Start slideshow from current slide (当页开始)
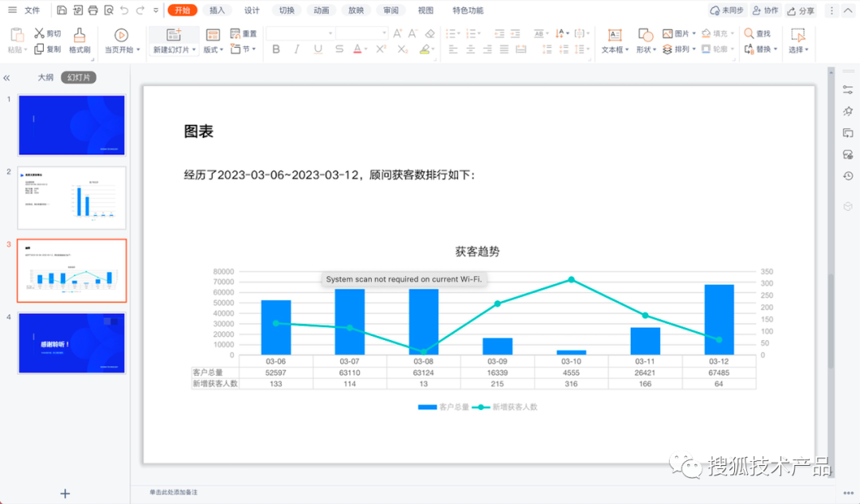Image resolution: width=860 pixels, height=504 pixels. 122,41
